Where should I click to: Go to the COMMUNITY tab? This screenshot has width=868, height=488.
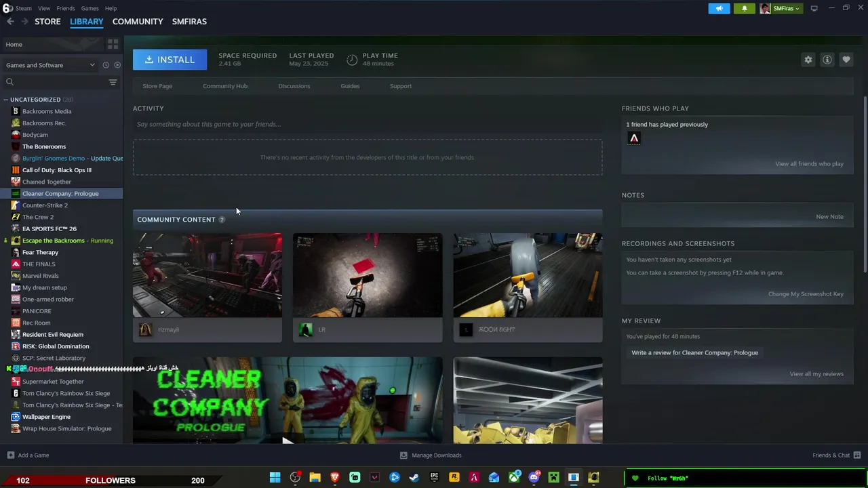tap(138, 22)
